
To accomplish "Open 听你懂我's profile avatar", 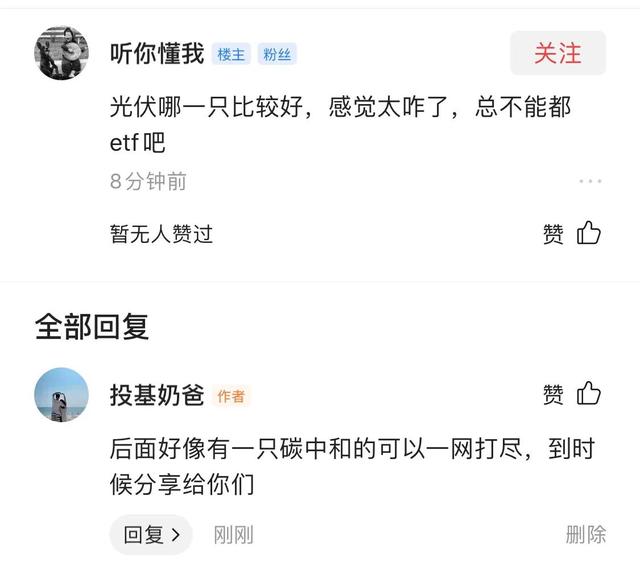I will pos(62,53).
